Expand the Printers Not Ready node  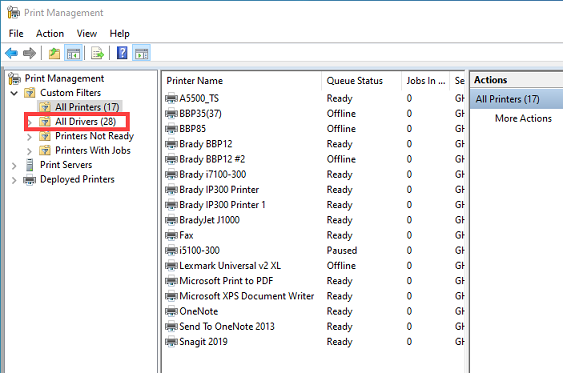[29, 137]
